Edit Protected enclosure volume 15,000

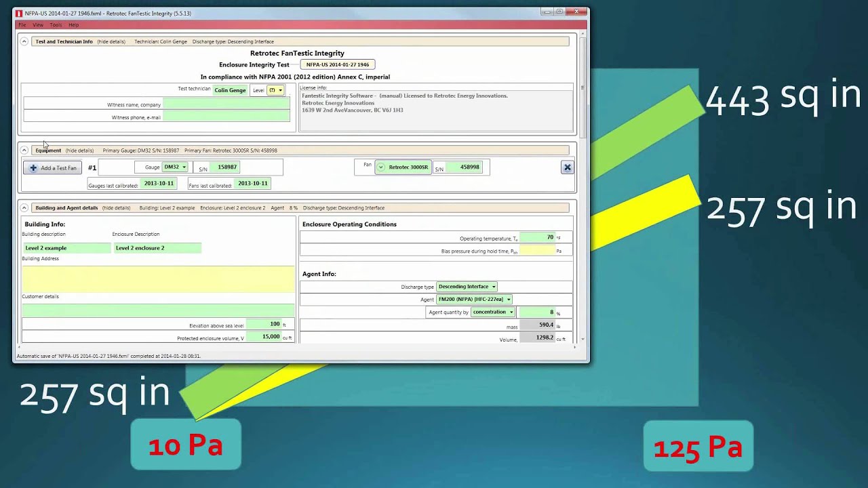tap(264, 337)
